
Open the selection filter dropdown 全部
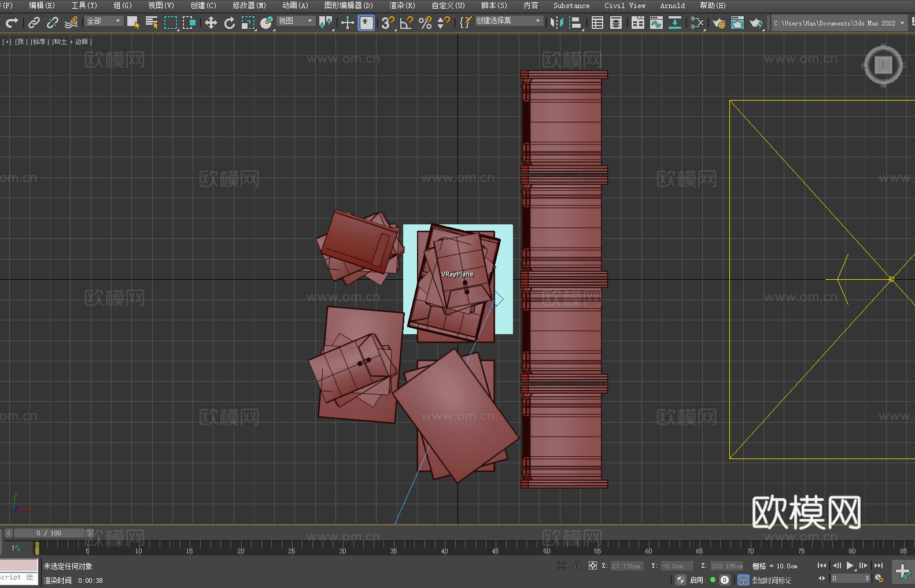[x=104, y=21]
